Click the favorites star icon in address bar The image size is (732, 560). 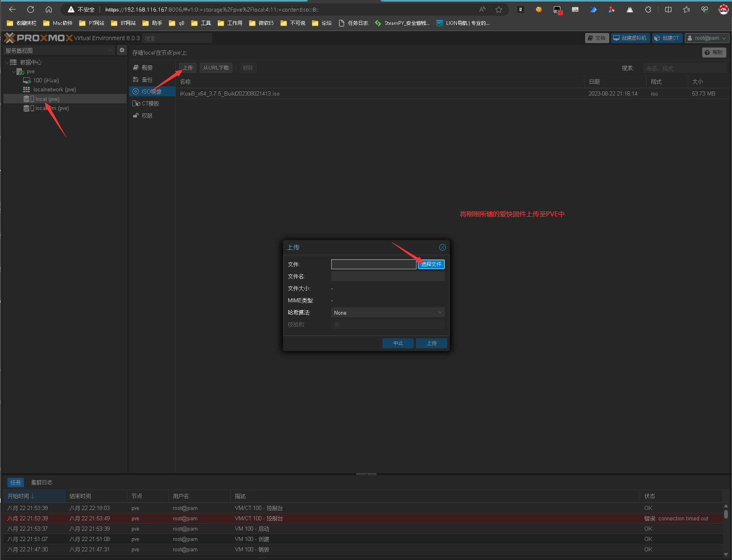click(x=499, y=10)
